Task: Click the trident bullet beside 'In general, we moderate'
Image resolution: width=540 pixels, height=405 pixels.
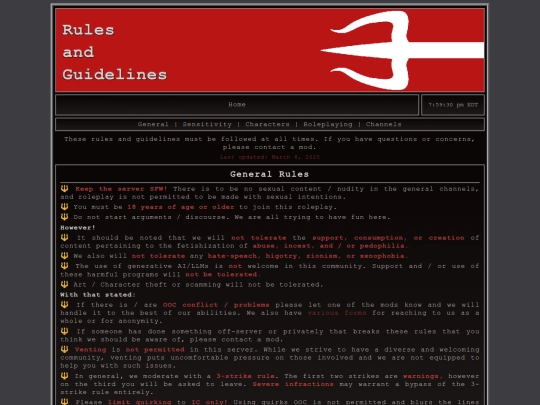Action: (x=64, y=376)
